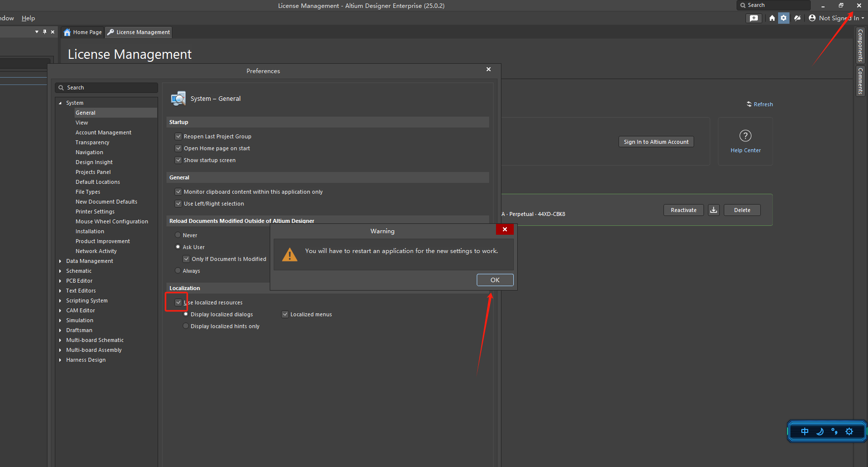Open Preferences via the gear icon
The width and height of the screenshot is (868, 467).
point(784,18)
